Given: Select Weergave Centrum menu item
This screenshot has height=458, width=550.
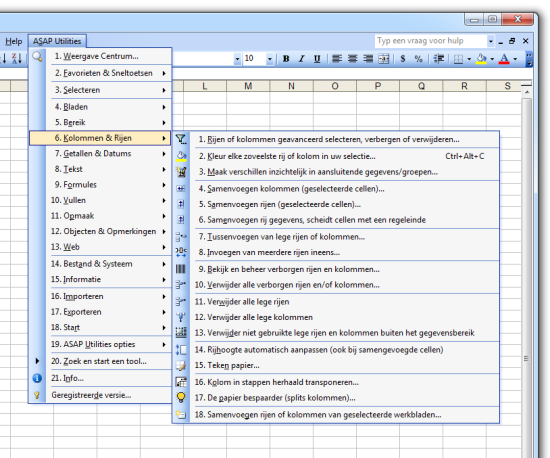Looking at the screenshot, I should [101, 56].
